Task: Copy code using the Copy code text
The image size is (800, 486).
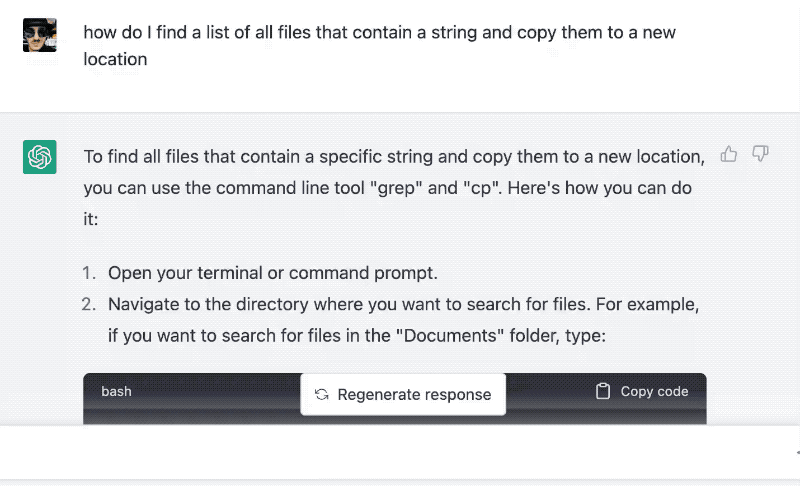Action: tap(654, 391)
